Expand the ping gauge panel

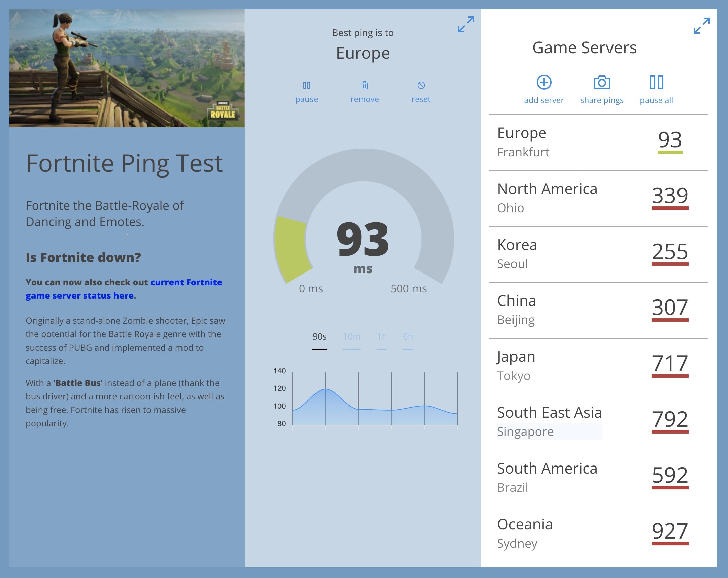coord(466,24)
